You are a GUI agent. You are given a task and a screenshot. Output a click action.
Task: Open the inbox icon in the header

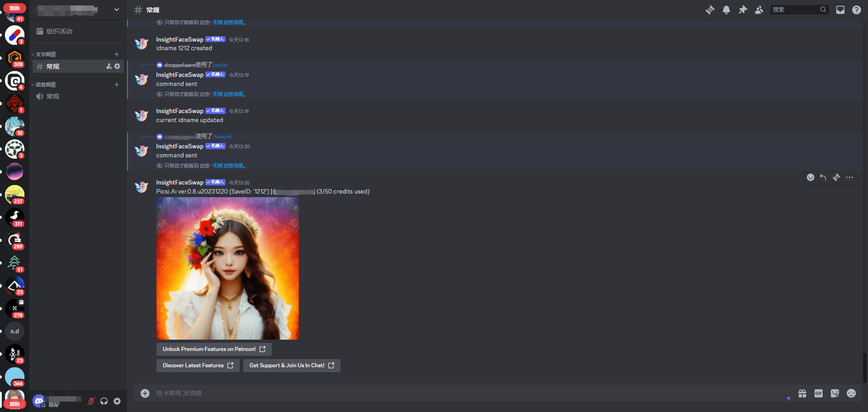tap(840, 10)
